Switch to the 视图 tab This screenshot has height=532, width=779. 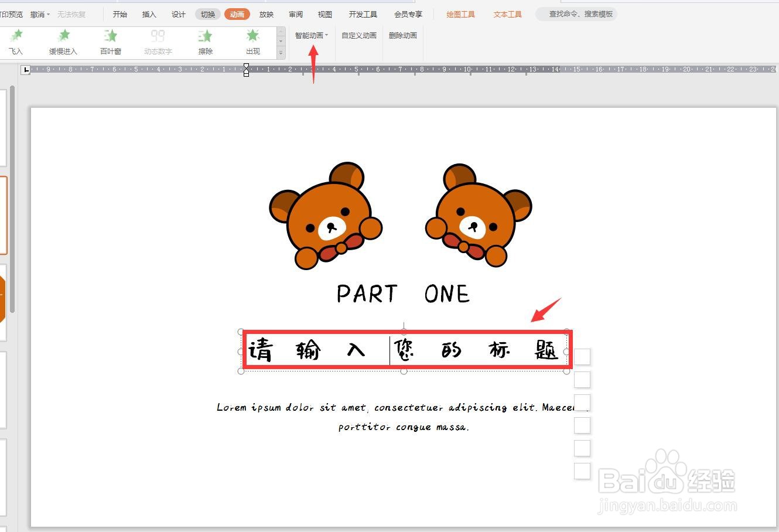pos(325,14)
